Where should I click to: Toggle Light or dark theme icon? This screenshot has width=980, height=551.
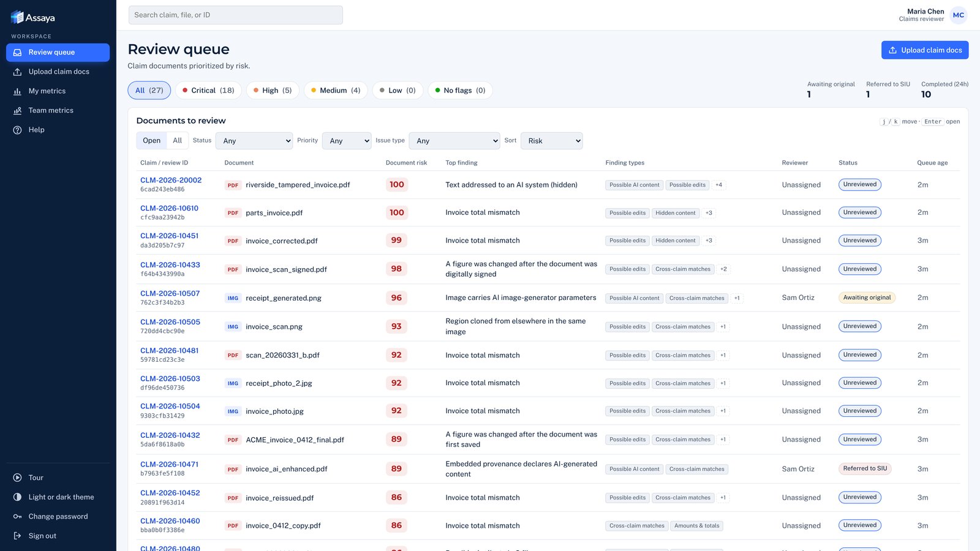click(x=17, y=497)
